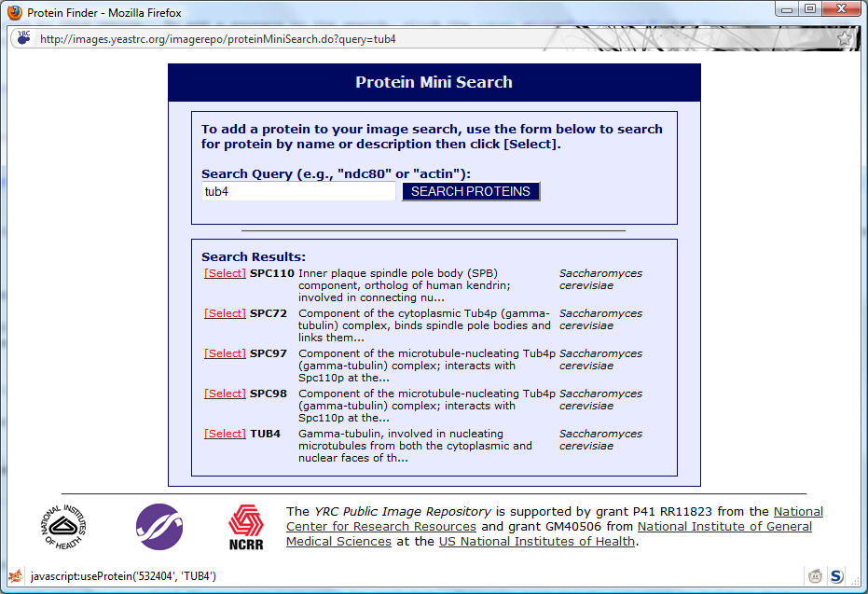This screenshot has width=868, height=594.
Task: Select the SPC110 protein result
Action: click(225, 273)
